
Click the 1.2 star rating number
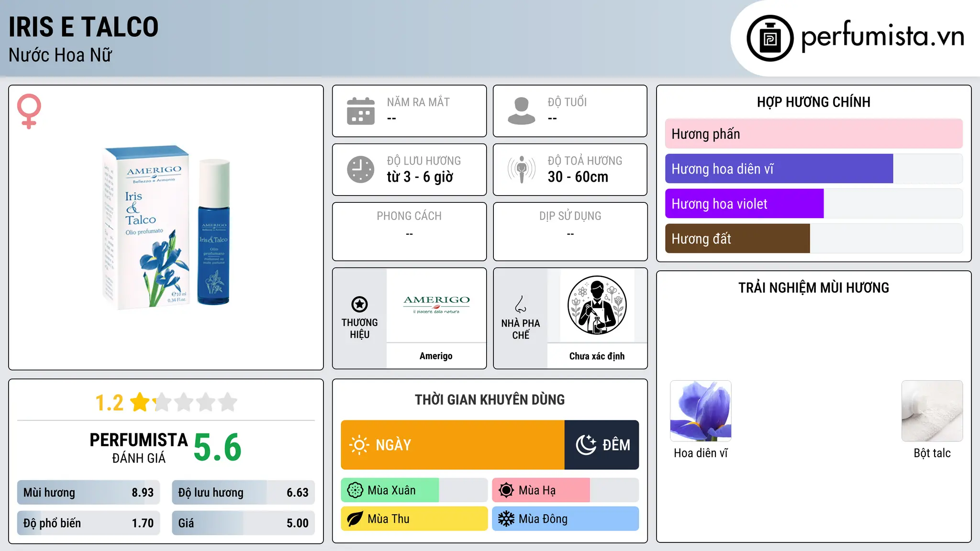tap(110, 403)
